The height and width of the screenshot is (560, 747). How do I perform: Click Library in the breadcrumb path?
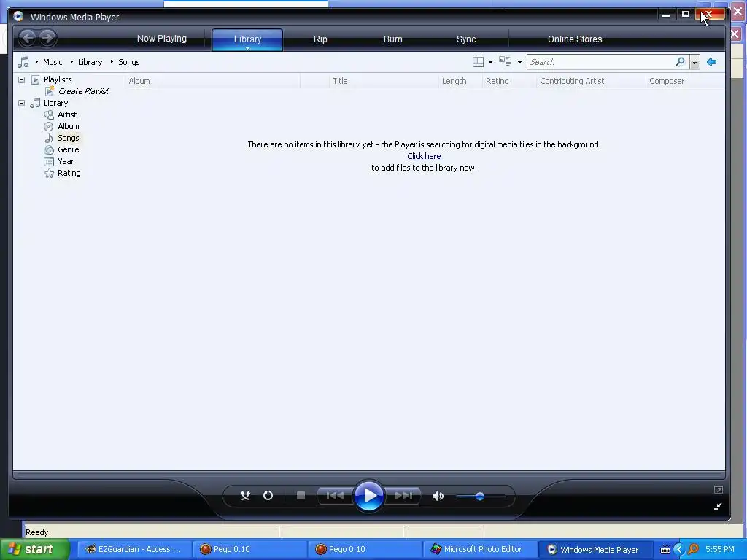coord(90,62)
